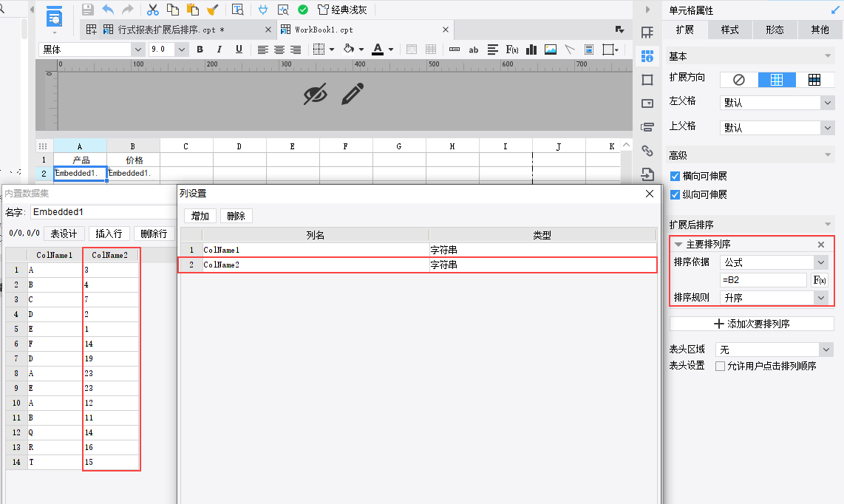Align text to the left
The height and width of the screenshot is (504, 844).
click(262, 50)
